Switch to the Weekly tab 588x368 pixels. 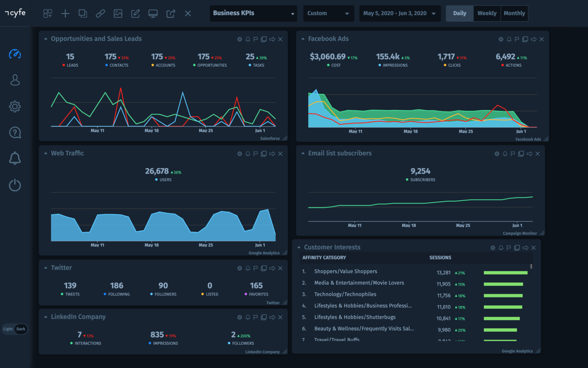pyautogui.click(x=487, y=13)
